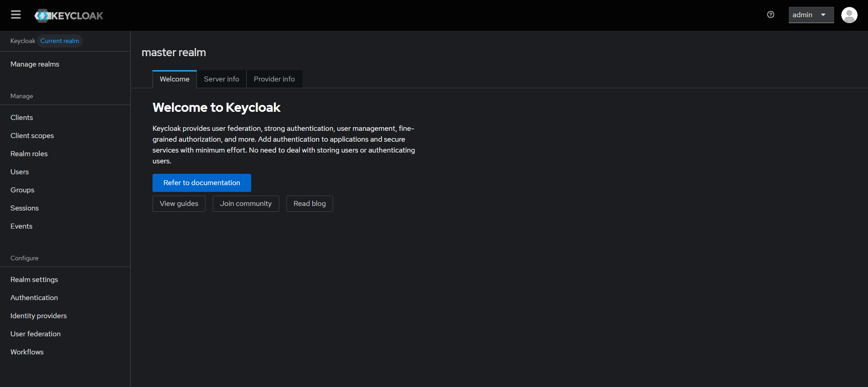Click the master realm heading
868x387 pixels.
click(174, 53)
